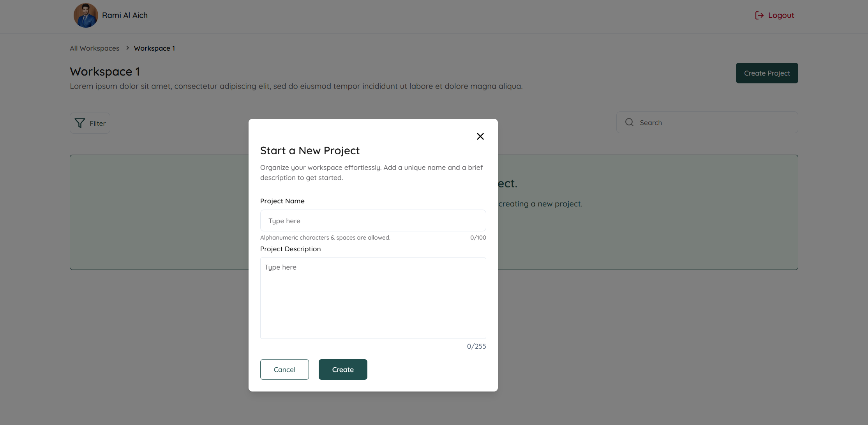Click the breadcrumb chevron separator

click(x=127, y=48)
